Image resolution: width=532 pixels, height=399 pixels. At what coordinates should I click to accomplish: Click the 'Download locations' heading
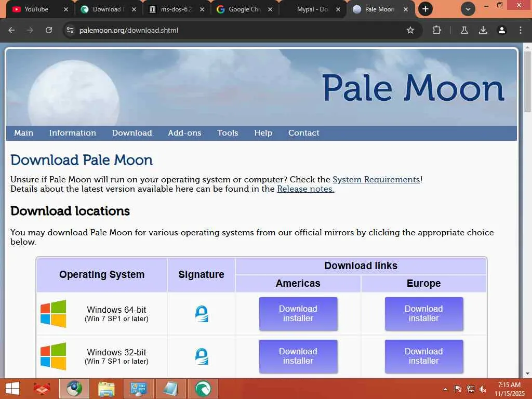(x=70, y=211)
